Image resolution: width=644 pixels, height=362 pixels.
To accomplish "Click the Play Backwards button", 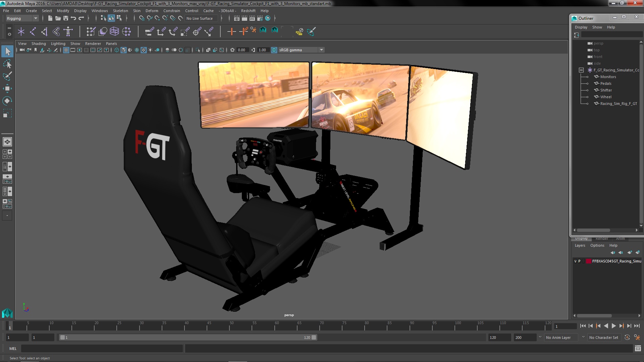I will click(x=606, y=326).
